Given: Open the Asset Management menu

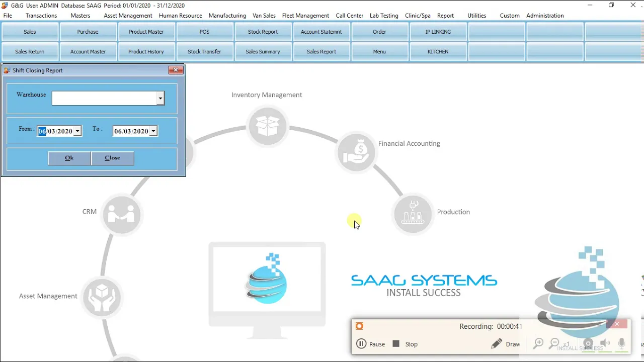Looking at the screenshot, I should pos(128,16).
